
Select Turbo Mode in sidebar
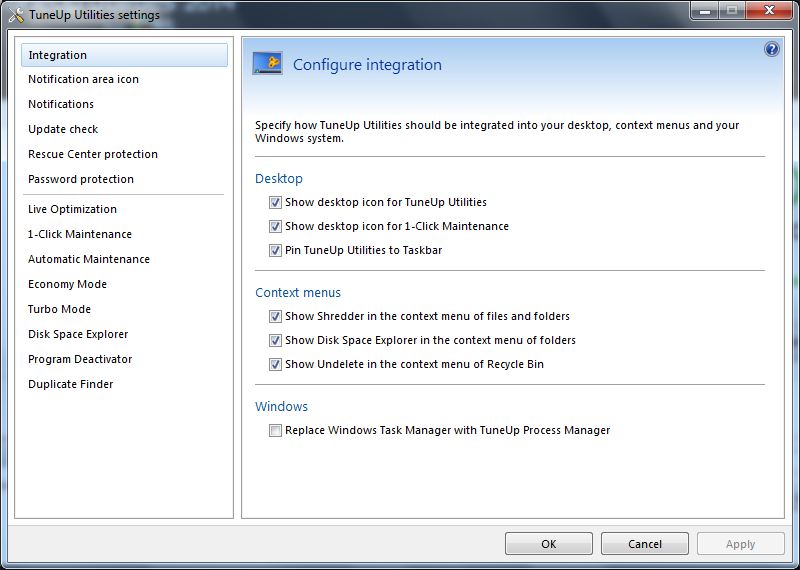(124, 309)
